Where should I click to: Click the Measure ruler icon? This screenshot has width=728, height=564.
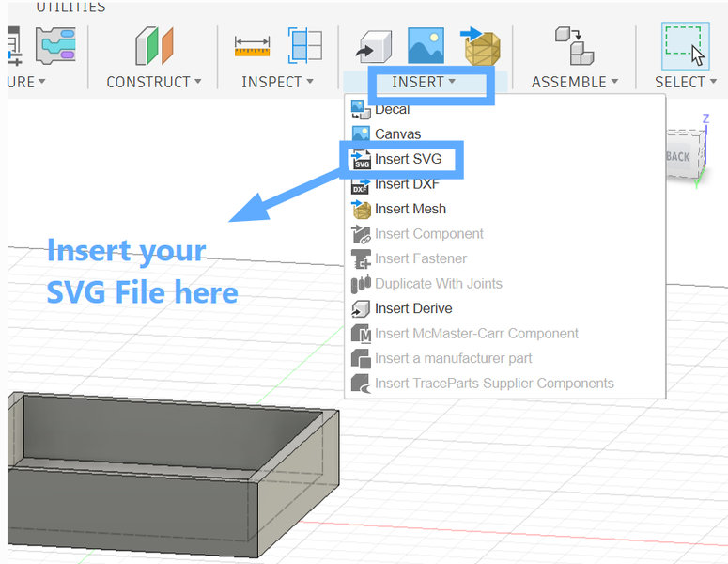pyautogui.click(x=252, y=46)
